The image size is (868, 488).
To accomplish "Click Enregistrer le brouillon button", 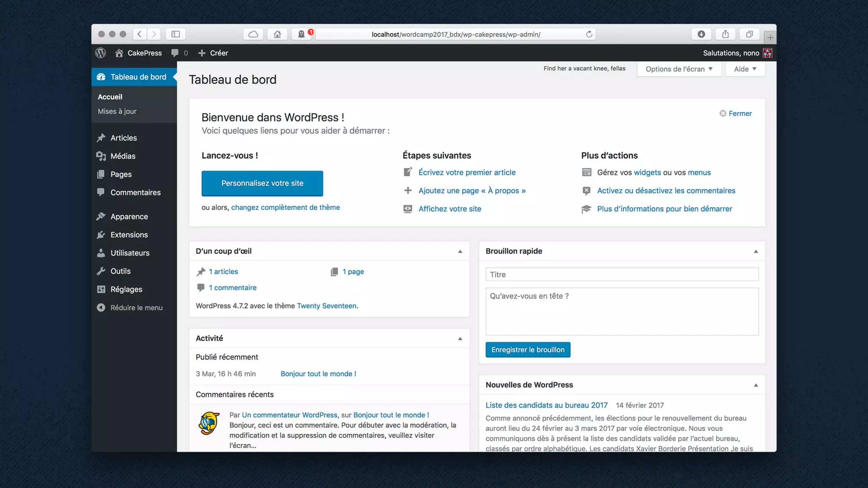I will click(528, 350).
